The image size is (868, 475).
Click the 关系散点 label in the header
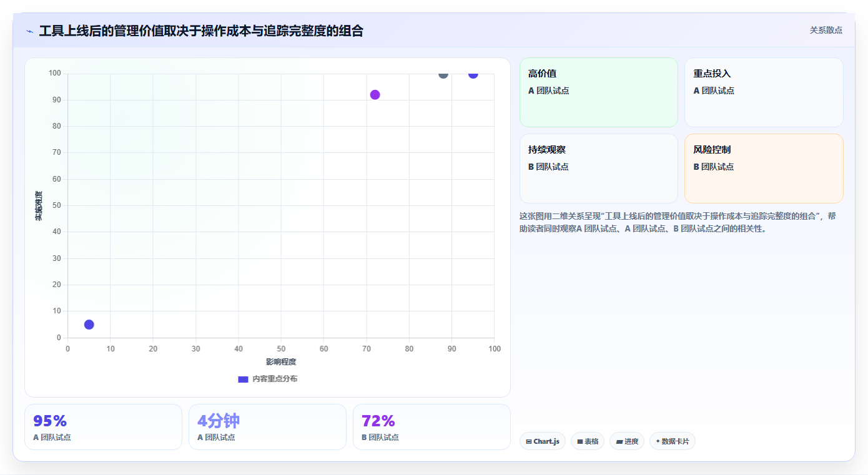[826, 30]
